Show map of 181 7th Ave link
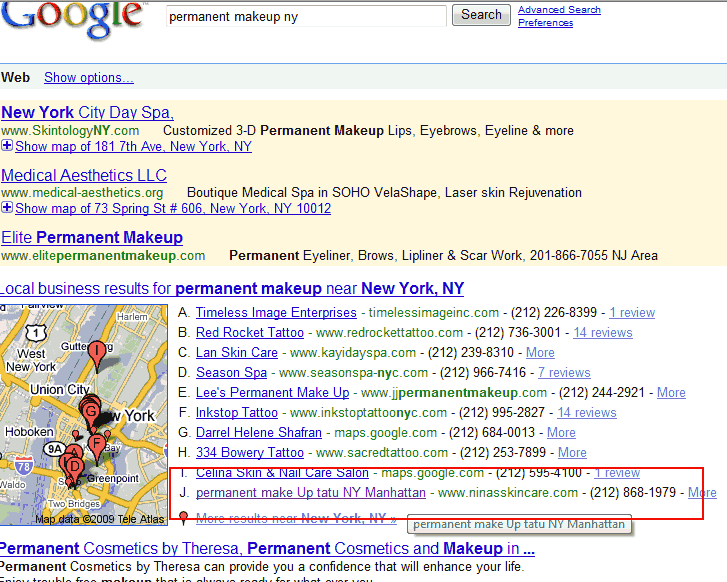This screenshot has width=727, height=582. (134, 147)
